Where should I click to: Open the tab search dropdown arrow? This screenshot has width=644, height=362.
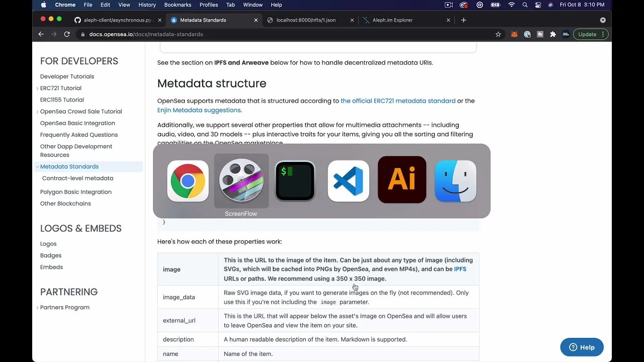pos(603,20)
